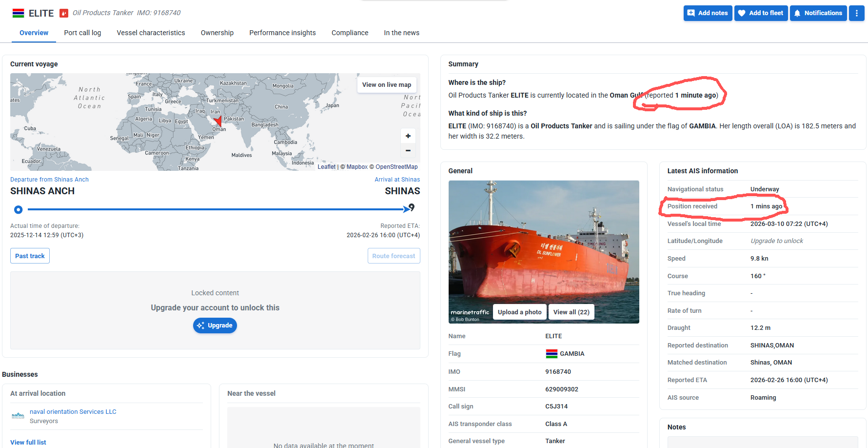Add the vessel to fleet
868x448 pixels.
click(761, 13)
